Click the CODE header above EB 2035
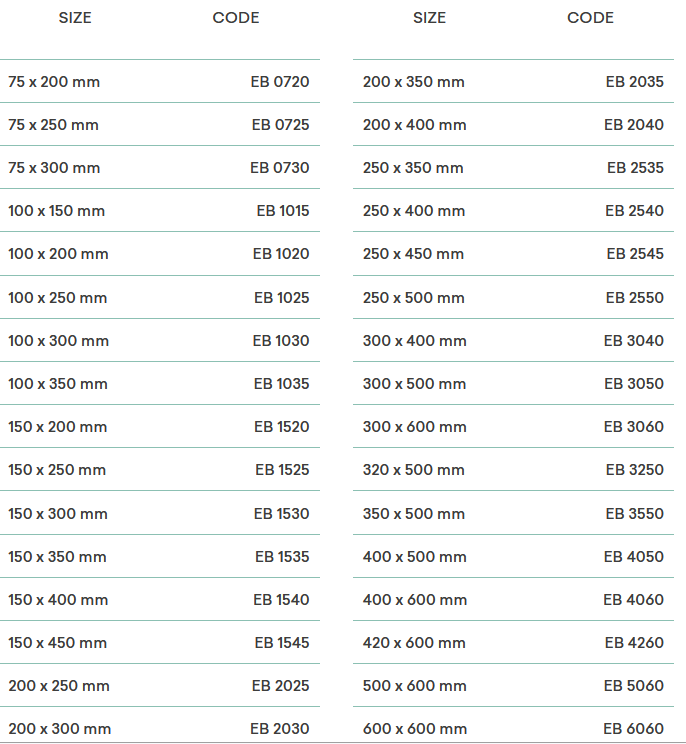Image resolution: width=686 pixels, height=744 pixels. click(590, 18)
